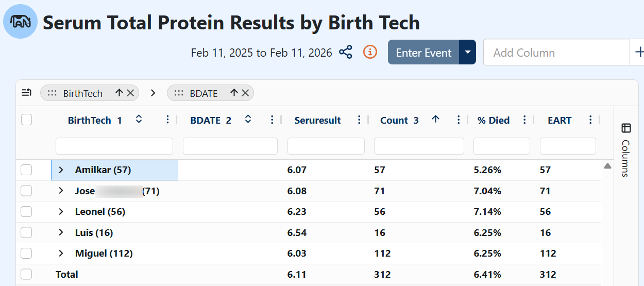Viewport: 644px width, 286px height.
Task: Check the Amilkar row checkbox
Action: pyautogui.click(x=26, y=170)
